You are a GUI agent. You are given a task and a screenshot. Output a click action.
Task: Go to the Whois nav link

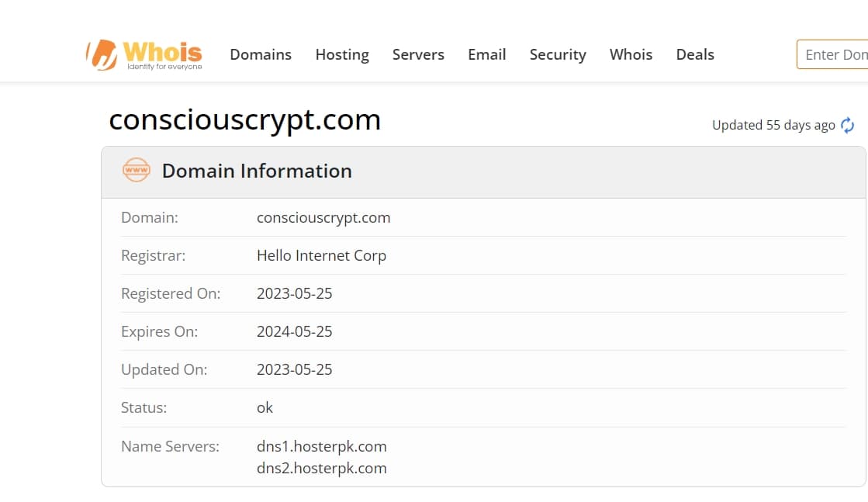[631, 54]
